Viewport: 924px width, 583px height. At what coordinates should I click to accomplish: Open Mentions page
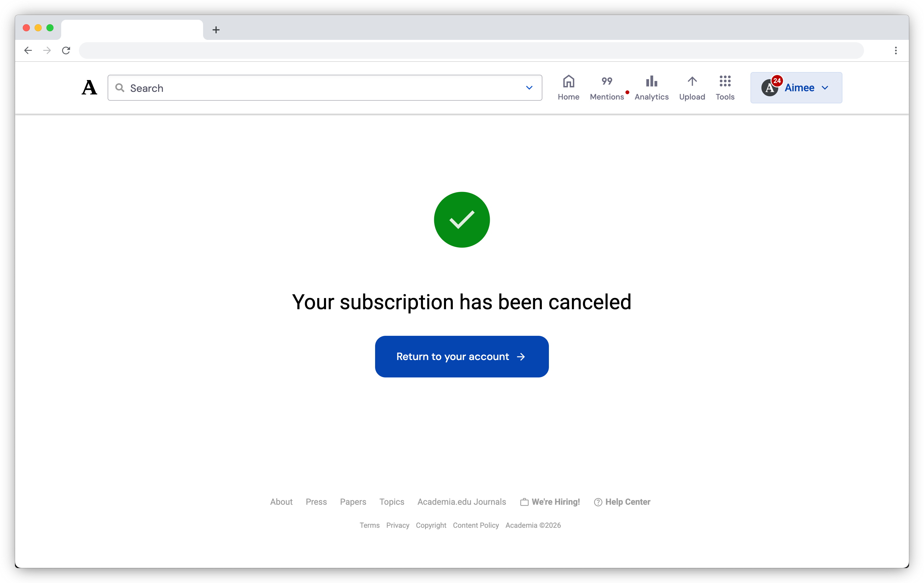[x=607, y=88]
